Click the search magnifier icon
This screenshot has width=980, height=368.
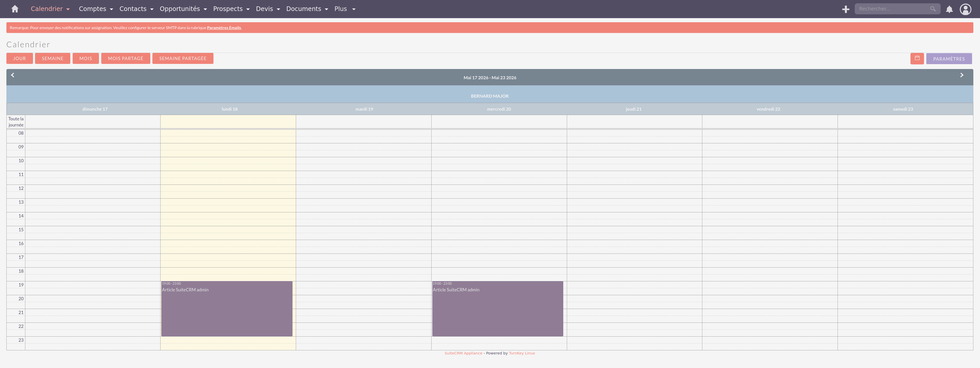933,9
